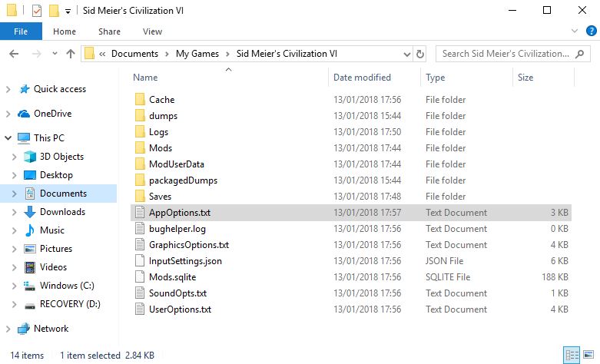
Task: Expand the Network tree node
Action: [x=8, y=329]
